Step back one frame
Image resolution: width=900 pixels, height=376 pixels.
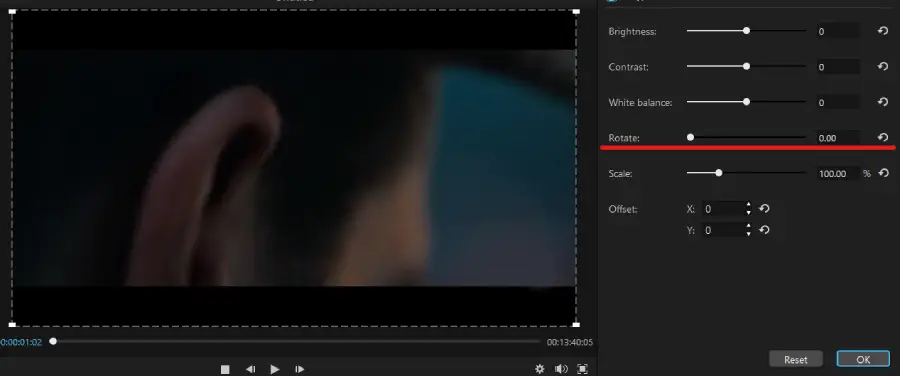250,369
